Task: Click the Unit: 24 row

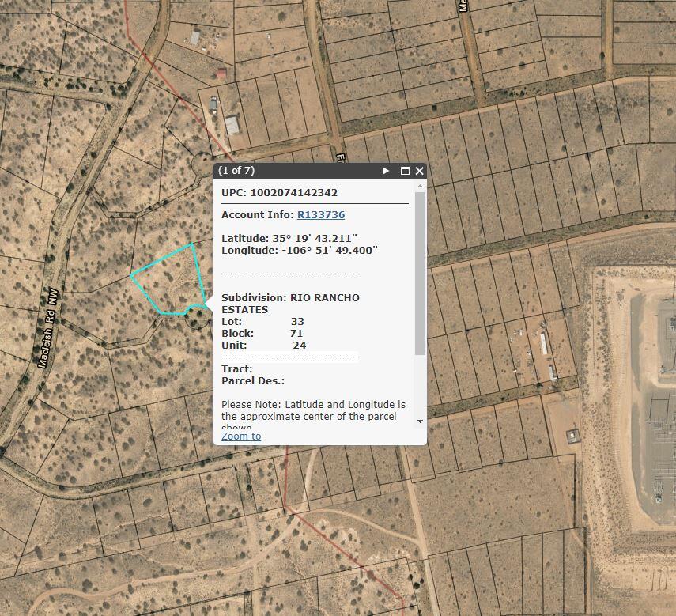Action: click(263, 346)
